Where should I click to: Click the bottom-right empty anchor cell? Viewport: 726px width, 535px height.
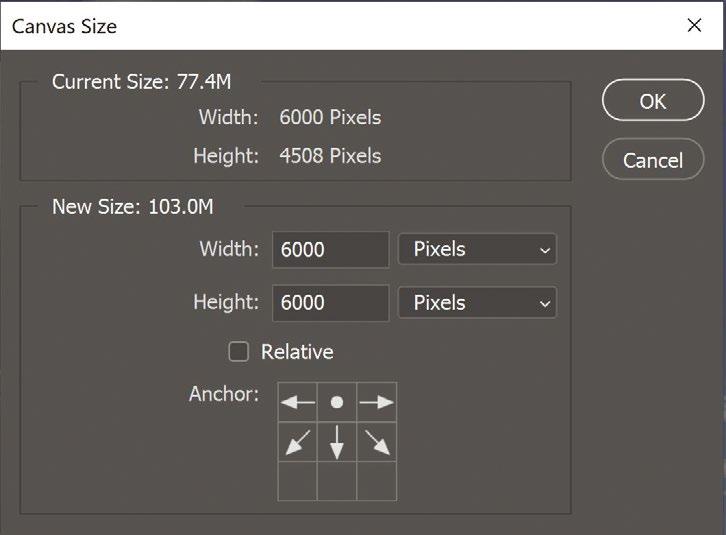pyautogui.click(x=377, y=480)
